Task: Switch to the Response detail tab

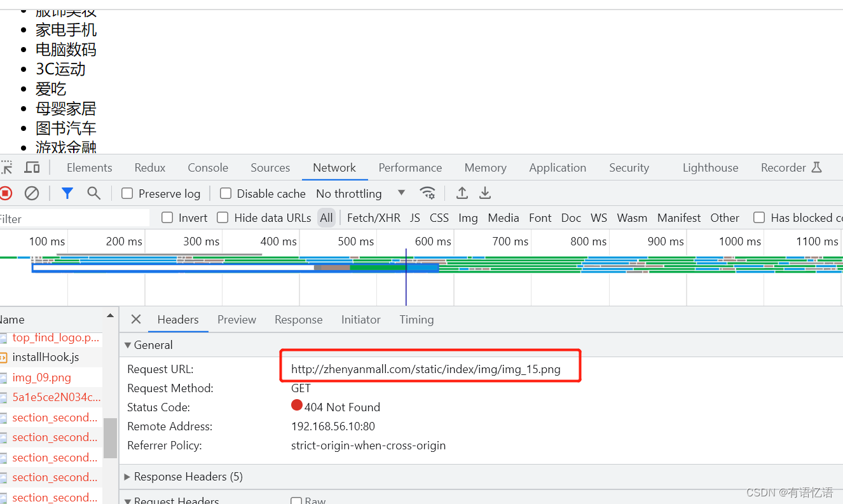Action: 298,320
